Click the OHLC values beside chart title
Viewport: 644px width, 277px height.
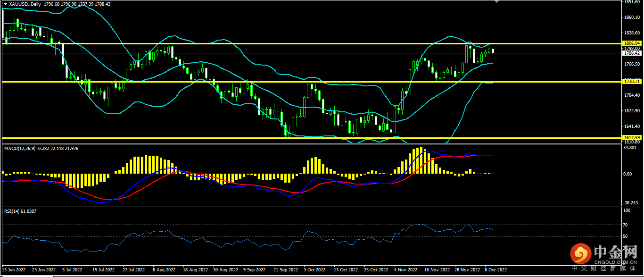77,4
